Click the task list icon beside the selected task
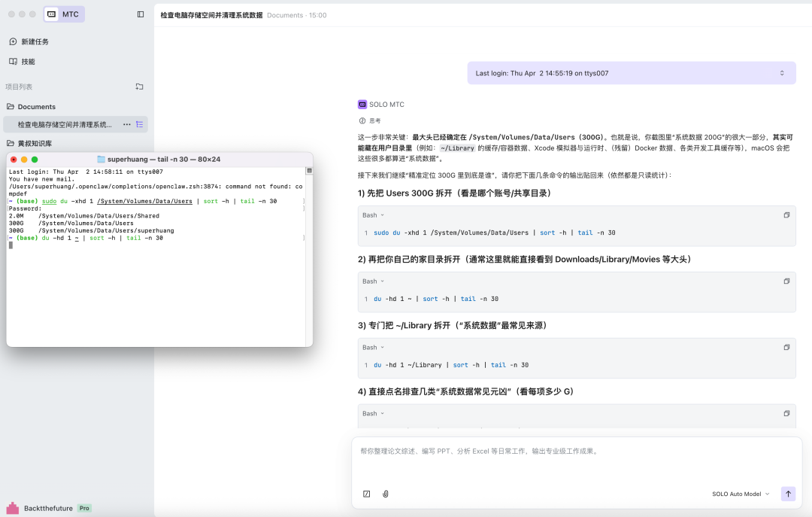Screen dimensions: 812x517 [x=139, y=124]
